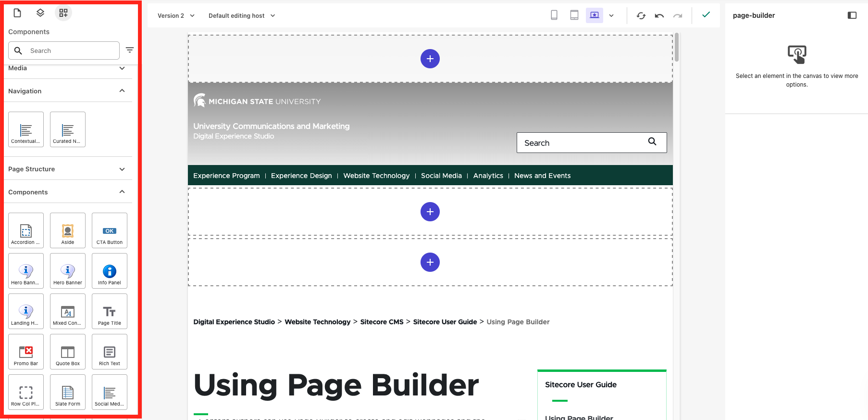Click the top placeholder add button
The image size is (868, 420).
[x=430, y=59]
